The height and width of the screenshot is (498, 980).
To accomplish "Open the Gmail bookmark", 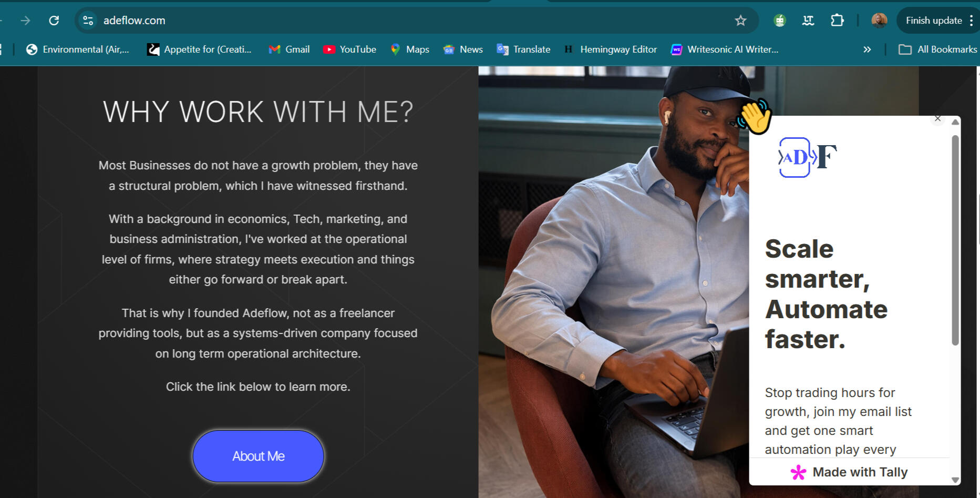I will click(290, 49).
